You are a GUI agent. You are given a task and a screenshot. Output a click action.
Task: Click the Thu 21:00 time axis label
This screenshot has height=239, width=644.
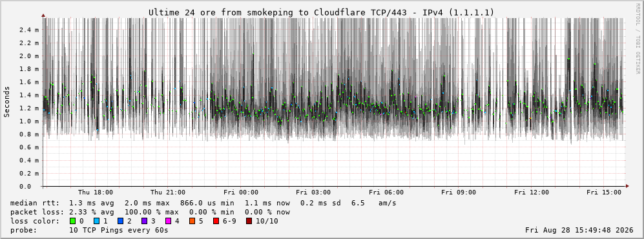pyautogui.click(x=168, y=192)
